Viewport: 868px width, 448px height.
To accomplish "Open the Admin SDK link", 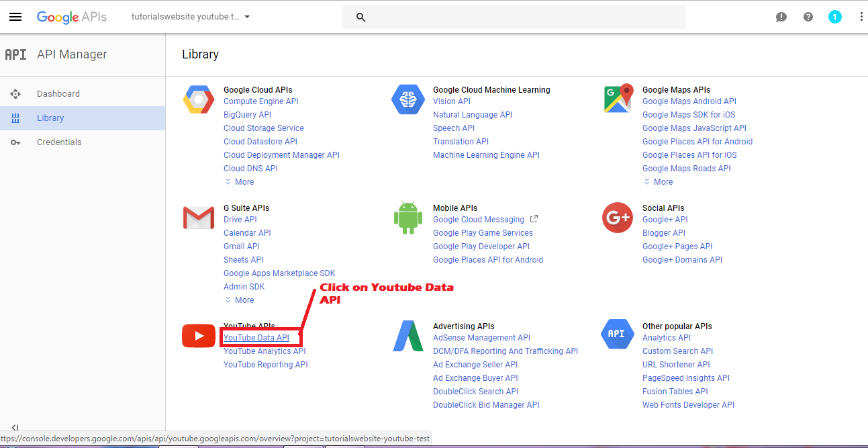I will pyautogui.click(x=244, y=287).
